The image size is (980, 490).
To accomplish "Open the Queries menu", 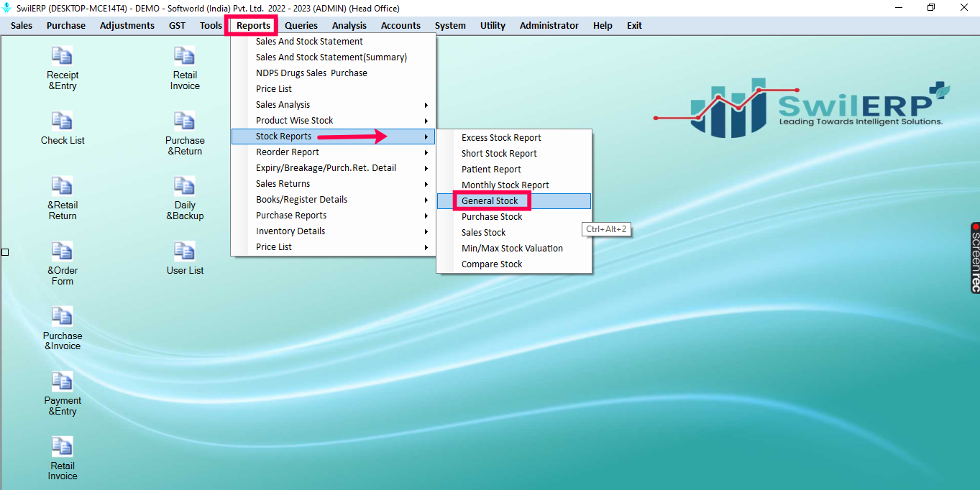I will click(x=301, y=25).
